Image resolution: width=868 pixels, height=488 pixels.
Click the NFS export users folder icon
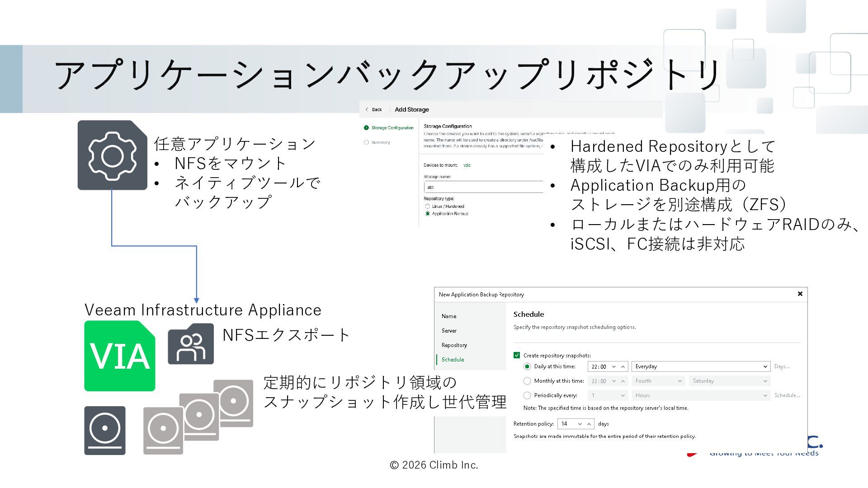click(x=191, y=344)
